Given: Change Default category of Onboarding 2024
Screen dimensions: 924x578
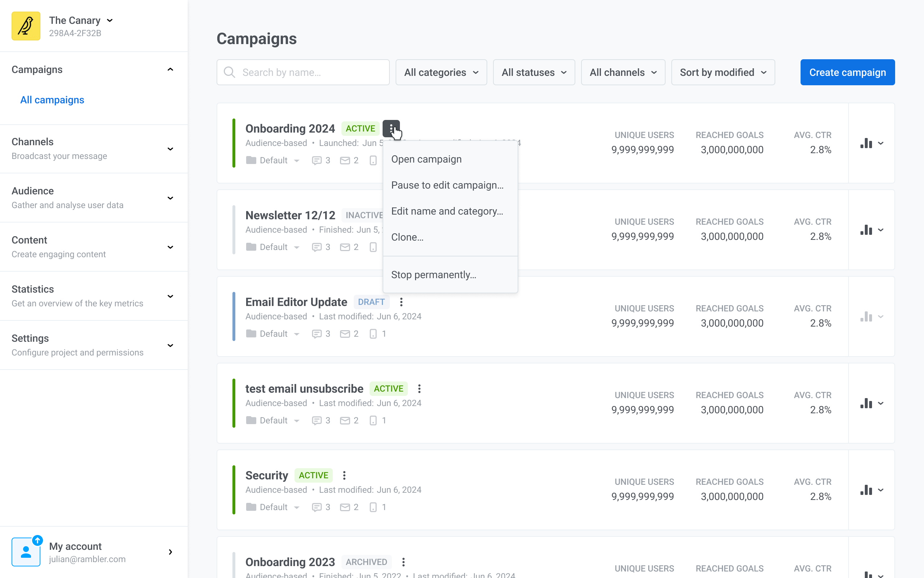Looking at the screenshot, I should pos(273,160).
